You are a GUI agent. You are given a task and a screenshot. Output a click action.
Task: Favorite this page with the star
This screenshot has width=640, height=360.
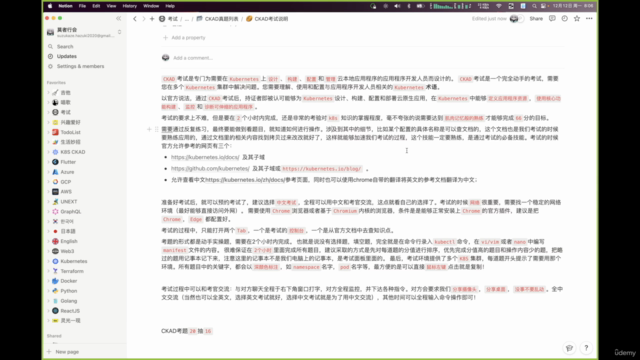[x=577, y=18]
